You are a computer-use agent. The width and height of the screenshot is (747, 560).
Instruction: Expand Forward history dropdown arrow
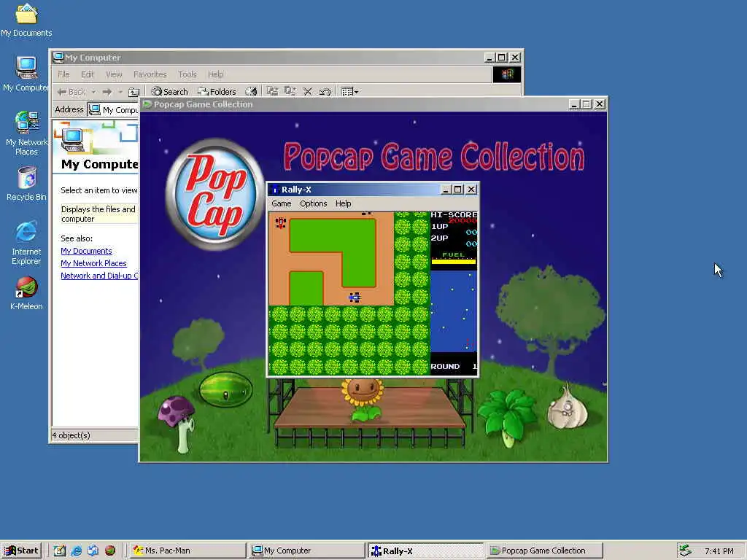coord(120,91)
